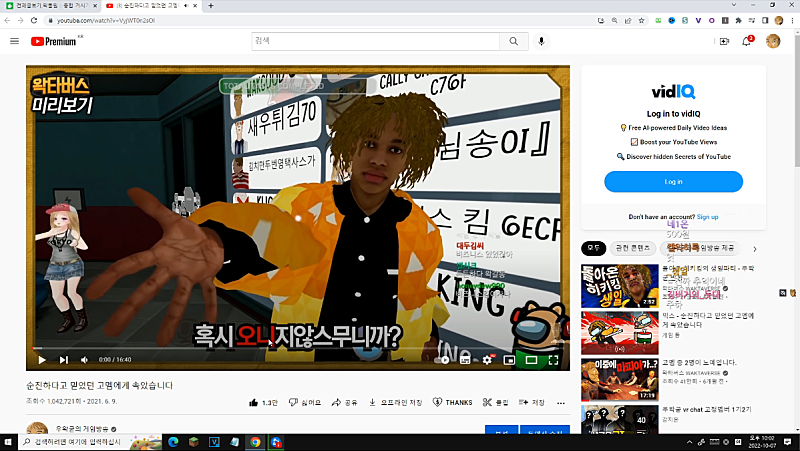Image resolution: width=800 pixels, height=451 pixels.
Task: Toggle Chrome side panel
Action: pyautogui.click(x=765, y=20)
